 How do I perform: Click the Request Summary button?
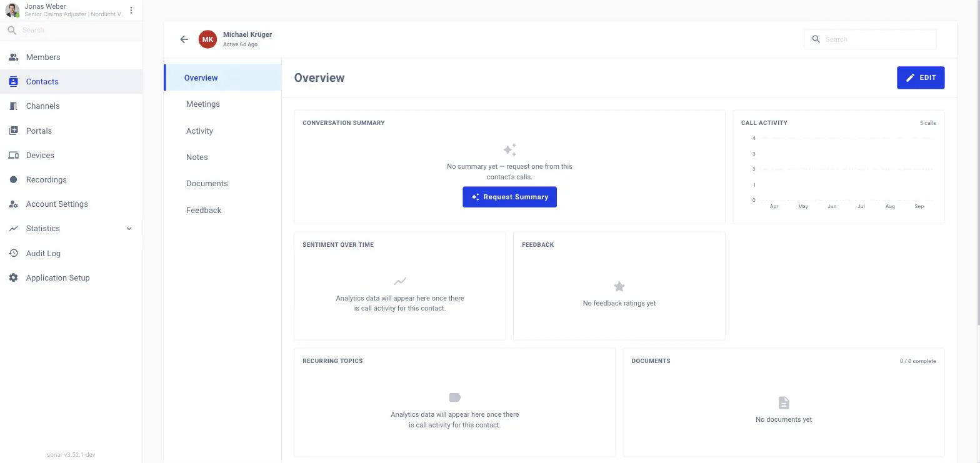[509, 197]
